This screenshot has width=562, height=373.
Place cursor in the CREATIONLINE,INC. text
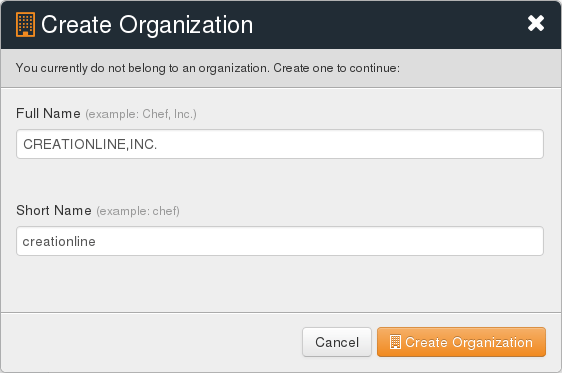tap(90, 144)
